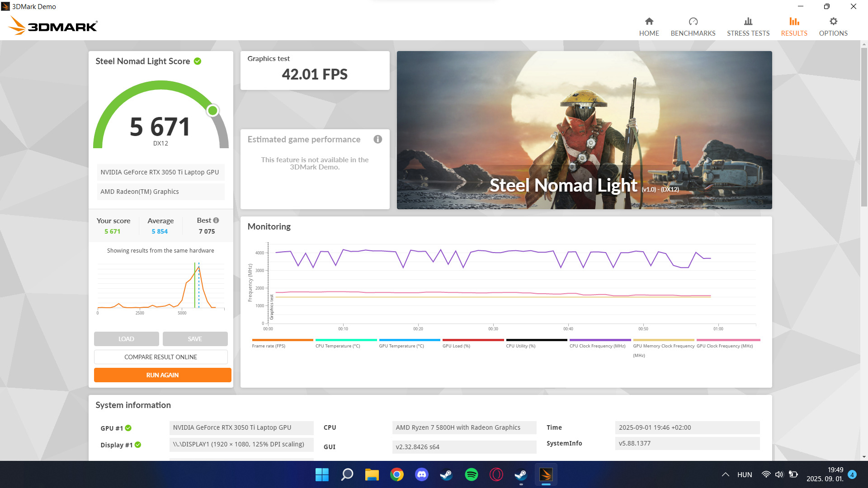Open HUN keyboard language selector
Viewport: 868px width, 488px height.
click(744, 474)
